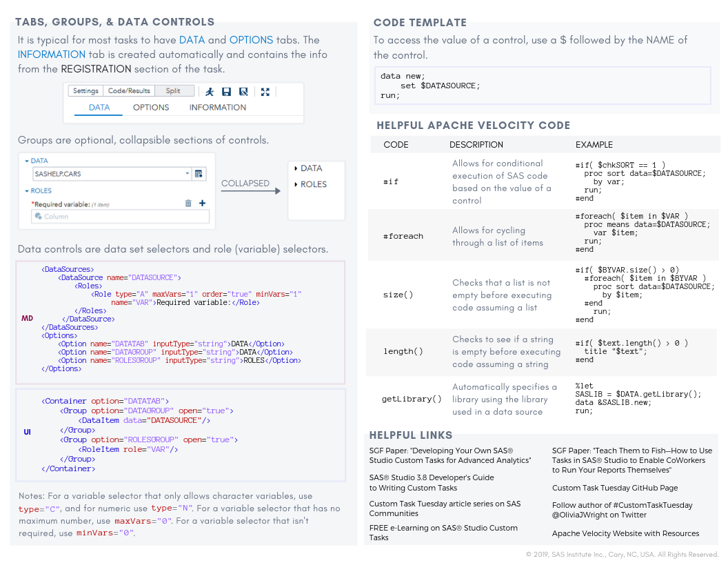Click the save-as code icon beside the save icon

point(243,91)
